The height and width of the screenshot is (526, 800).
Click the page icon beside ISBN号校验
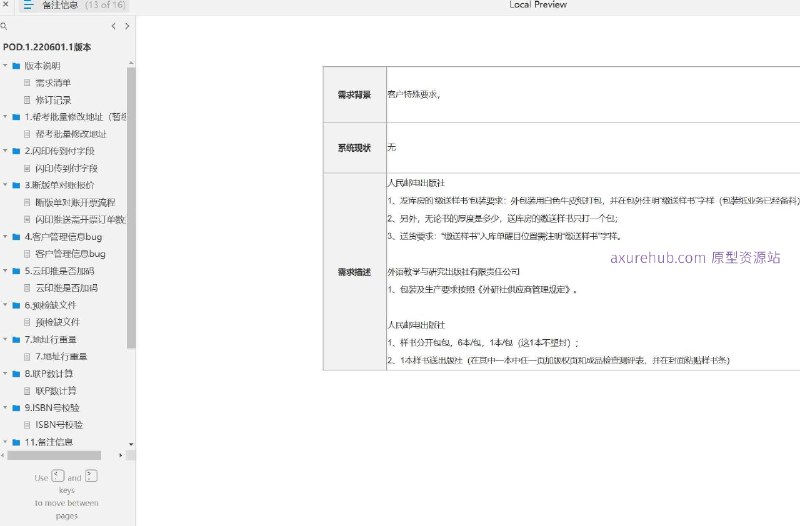click(27, 424)
